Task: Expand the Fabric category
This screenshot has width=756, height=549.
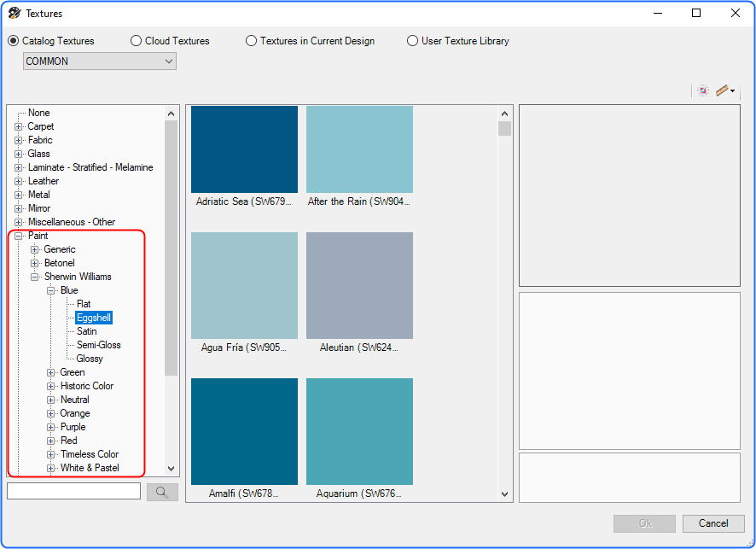Action: [18, 140]
